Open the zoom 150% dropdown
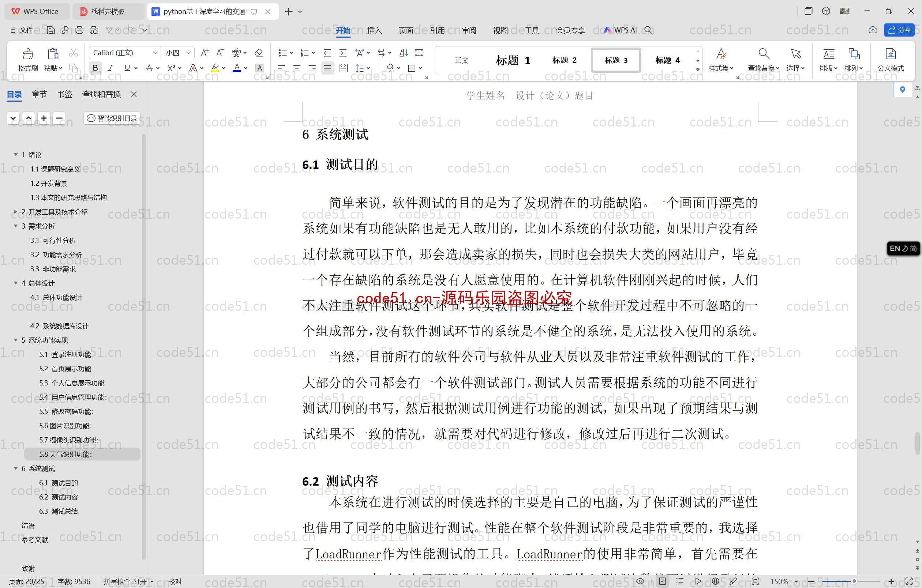The image size is (922, 588). pos(796,581)
